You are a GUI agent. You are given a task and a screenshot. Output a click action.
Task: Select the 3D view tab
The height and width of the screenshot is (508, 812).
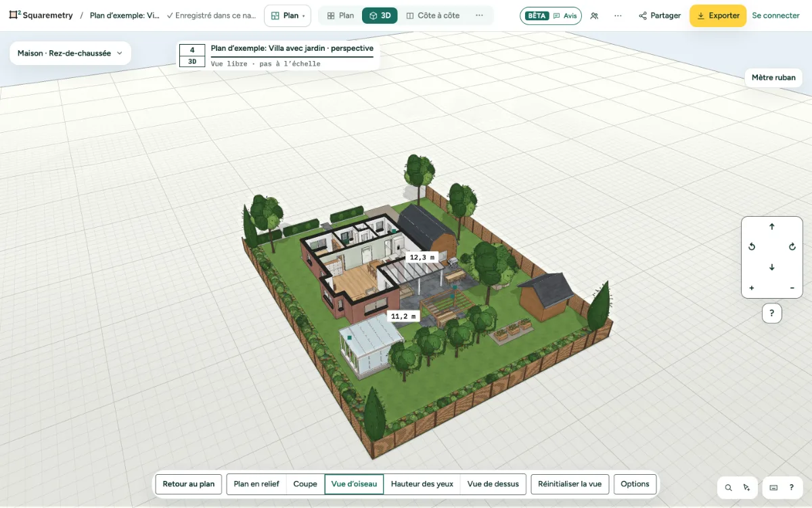(x=380, y=16)
